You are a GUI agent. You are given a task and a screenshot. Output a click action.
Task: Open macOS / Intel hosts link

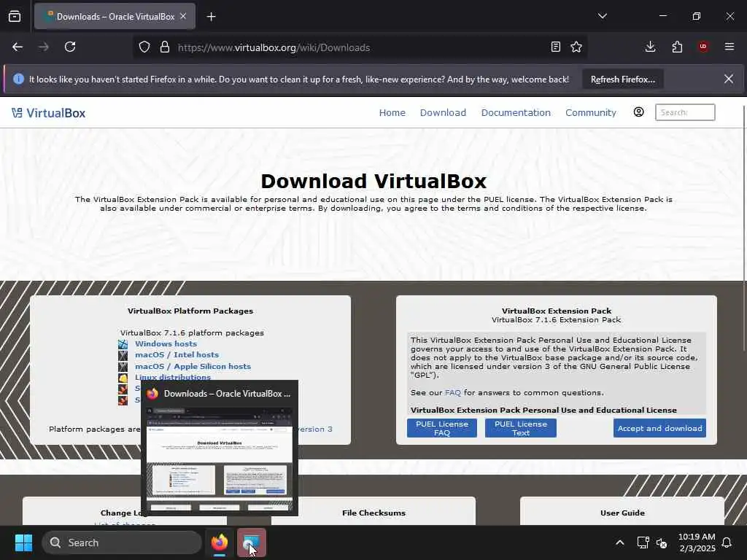click(x=177, y=355)
